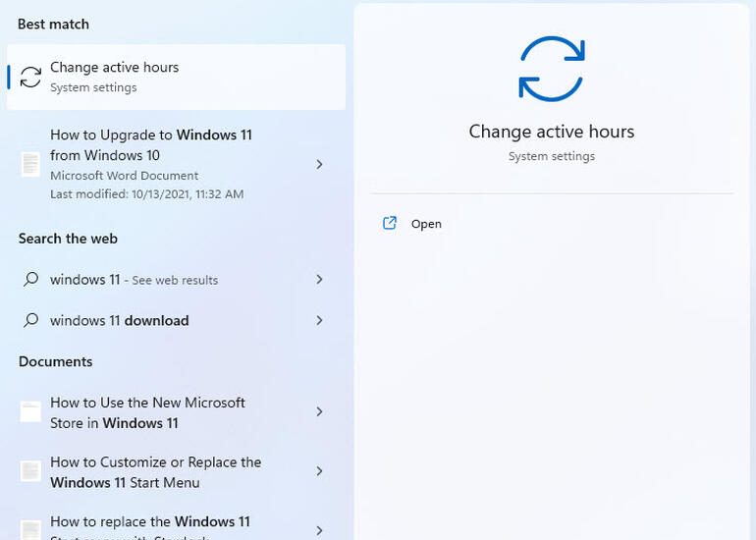This screenshot has height=540, width=756.
Task: Expand chevron for How to replace the Windows 11
Action: (x=319, y=531)
